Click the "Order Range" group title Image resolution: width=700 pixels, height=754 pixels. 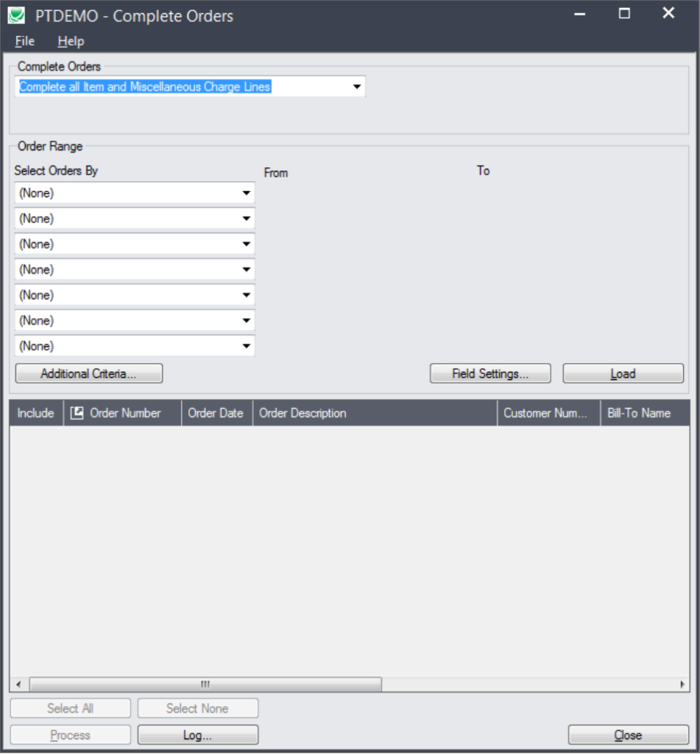click(50, 147)
